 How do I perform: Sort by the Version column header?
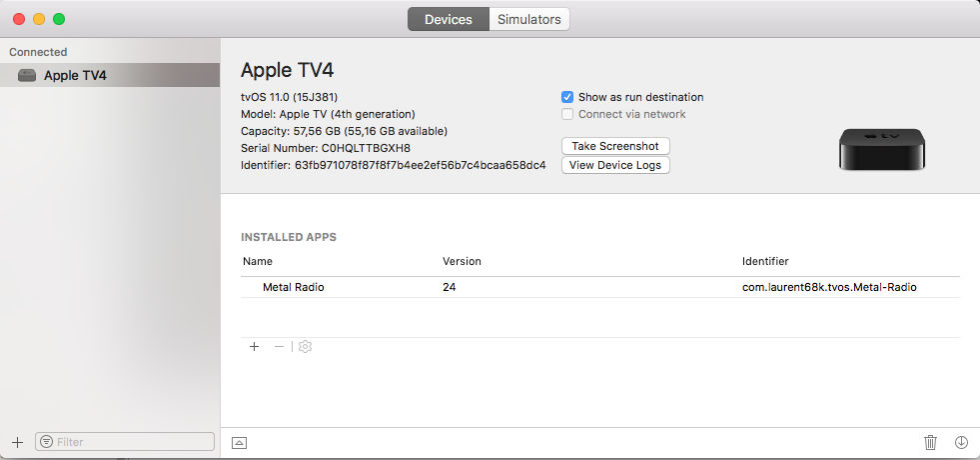462,261
